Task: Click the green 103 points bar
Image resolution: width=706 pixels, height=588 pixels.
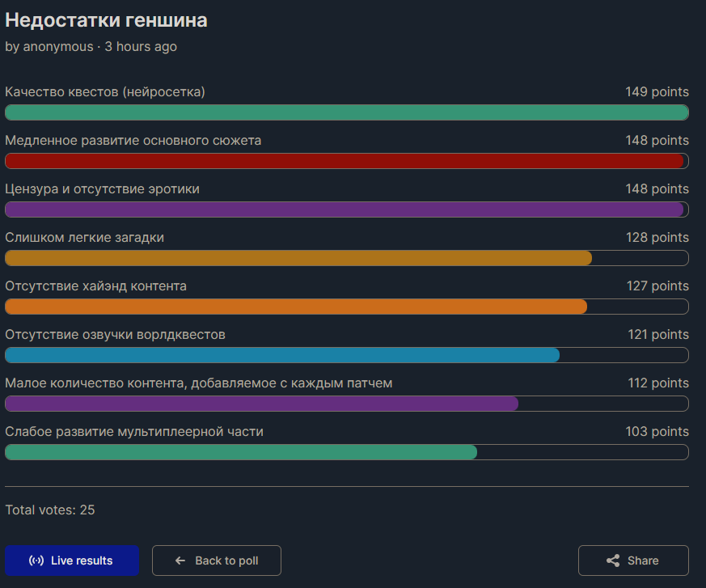Action: 347,453
